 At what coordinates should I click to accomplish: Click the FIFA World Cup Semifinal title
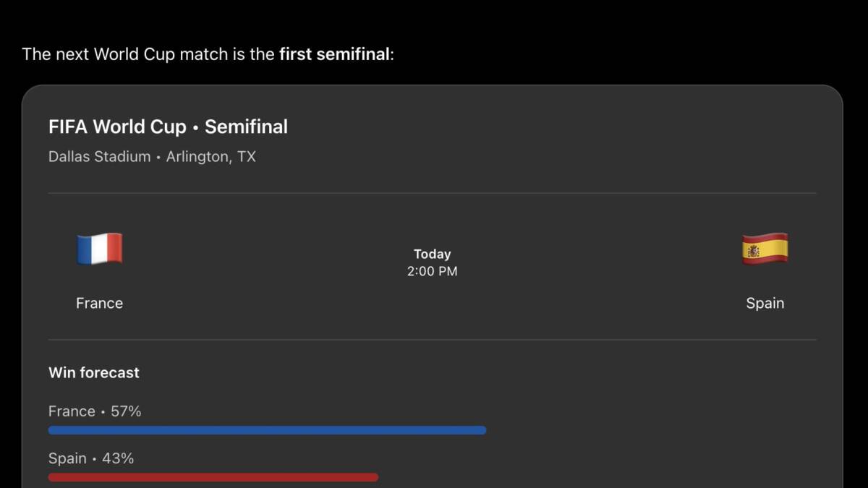coord(168,127)
